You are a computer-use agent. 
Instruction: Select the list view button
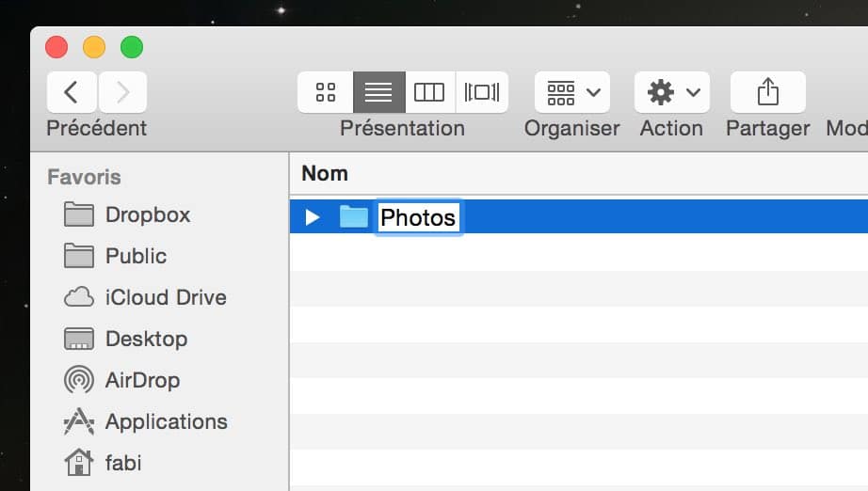tap(379, 92)
